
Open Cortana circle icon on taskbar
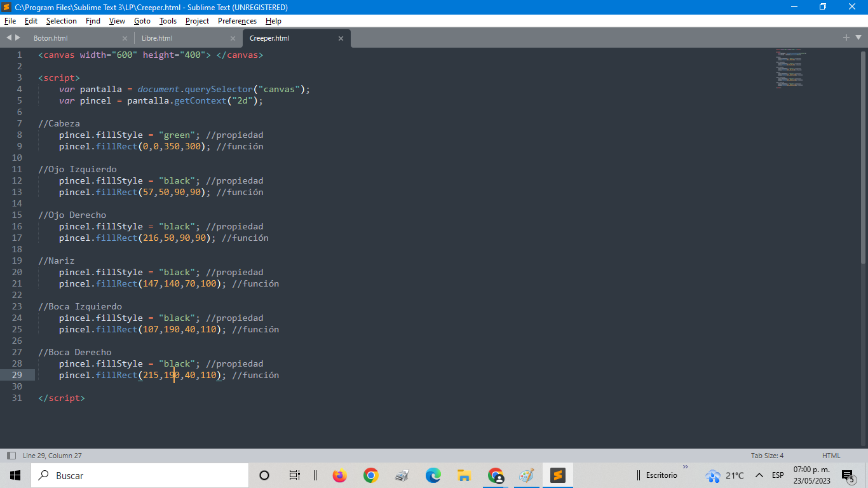(264, 475)
